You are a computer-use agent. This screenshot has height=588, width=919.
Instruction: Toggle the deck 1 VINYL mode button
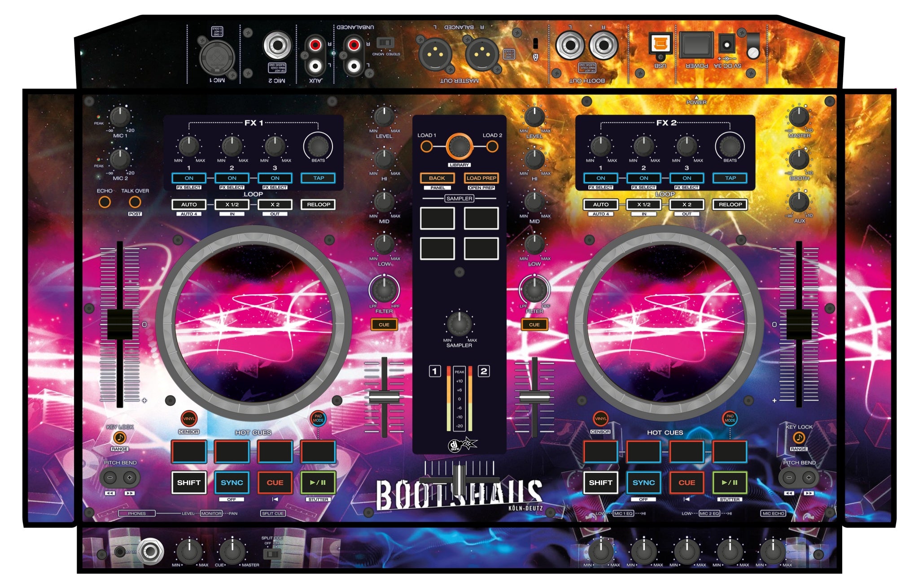pyautogui.click(x=189, y=419)
